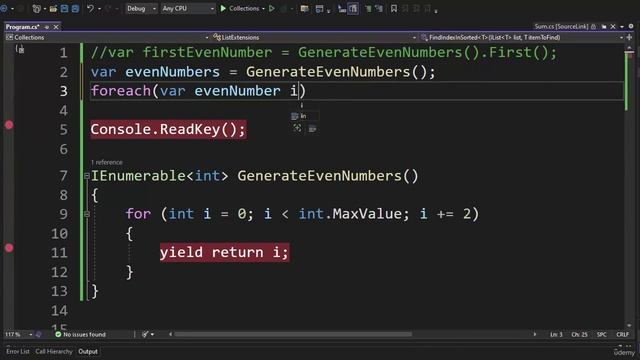
Task: Click the Undo arrow icon
Action: (x=90, y=9)
